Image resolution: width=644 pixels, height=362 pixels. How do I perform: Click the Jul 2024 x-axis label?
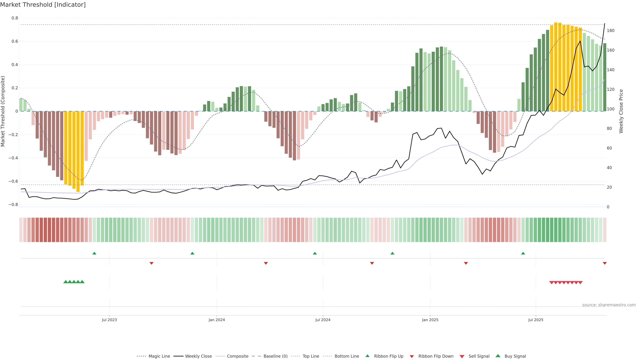(x=323, y=320)
